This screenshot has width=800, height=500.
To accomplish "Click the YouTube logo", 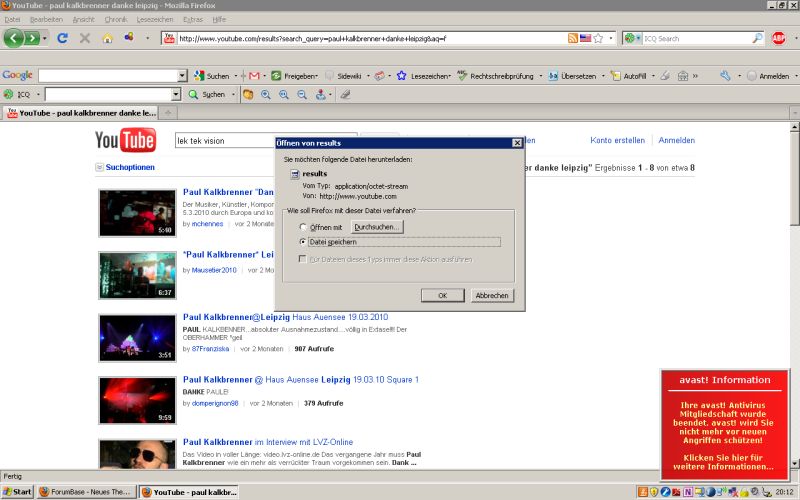I will 126,140.
